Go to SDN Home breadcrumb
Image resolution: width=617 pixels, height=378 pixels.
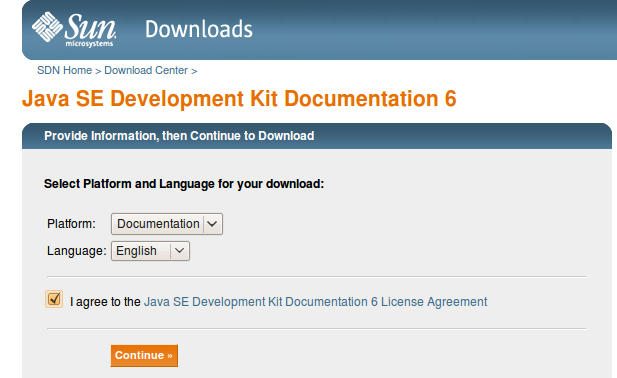click(65, 70)
